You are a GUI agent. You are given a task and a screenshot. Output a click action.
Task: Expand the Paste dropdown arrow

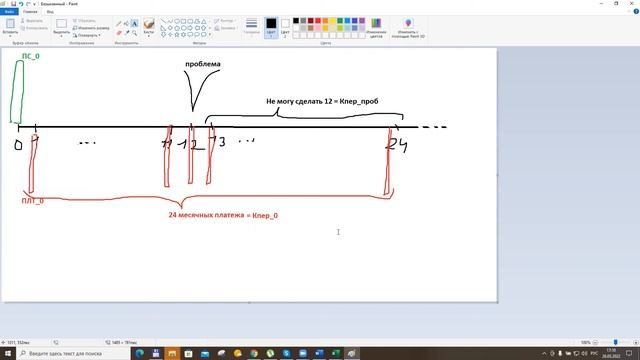point(10,36)
